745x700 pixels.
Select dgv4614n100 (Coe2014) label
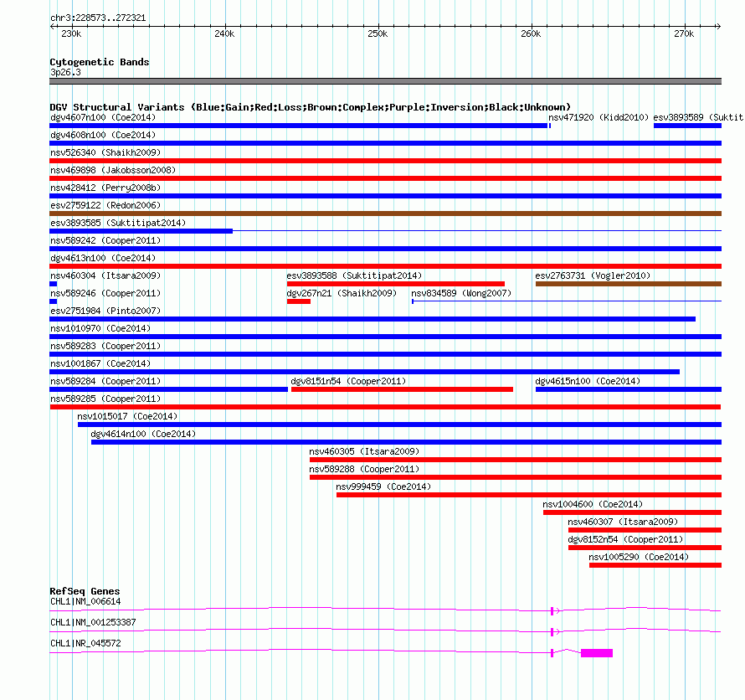click(x=143, y=434)
